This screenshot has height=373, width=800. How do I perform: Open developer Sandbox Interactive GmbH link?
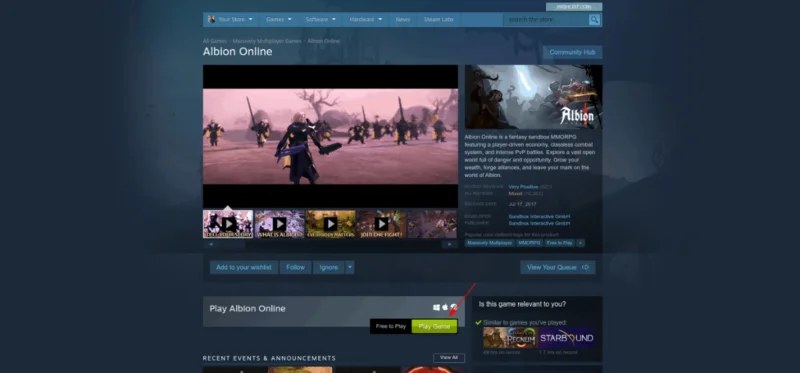(539, 216)
